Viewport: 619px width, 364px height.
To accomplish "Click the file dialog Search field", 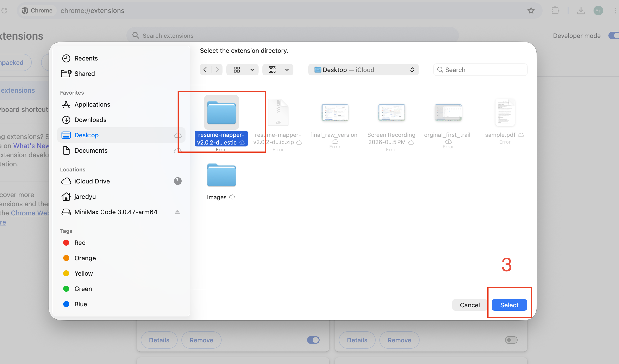I will (x=480, y=70).
